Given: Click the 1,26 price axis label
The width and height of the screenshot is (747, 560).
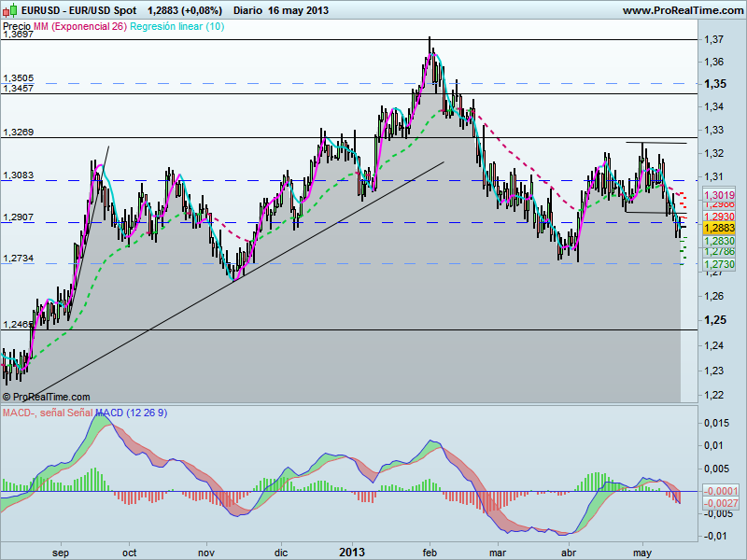Looking at the screenshot, I should tap(714, 296).
